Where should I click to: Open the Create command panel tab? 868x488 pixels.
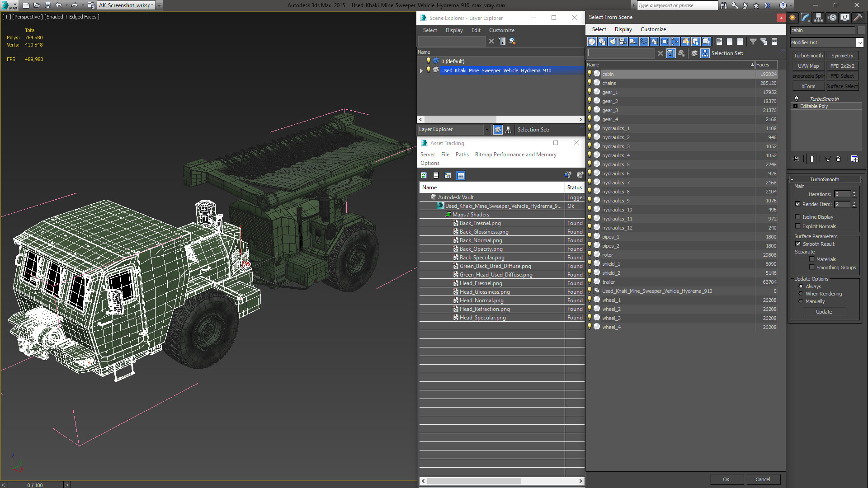pyautogui.click(x=793, y=18)
